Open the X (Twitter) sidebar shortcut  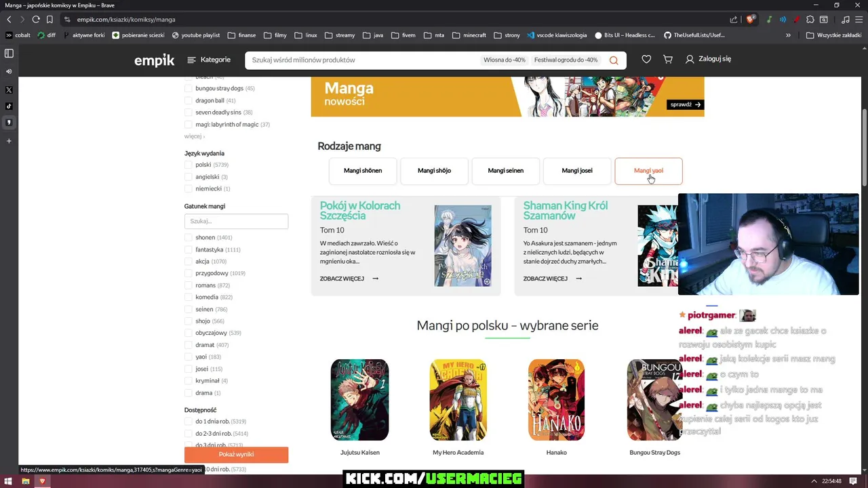click(x=9, y=89)
